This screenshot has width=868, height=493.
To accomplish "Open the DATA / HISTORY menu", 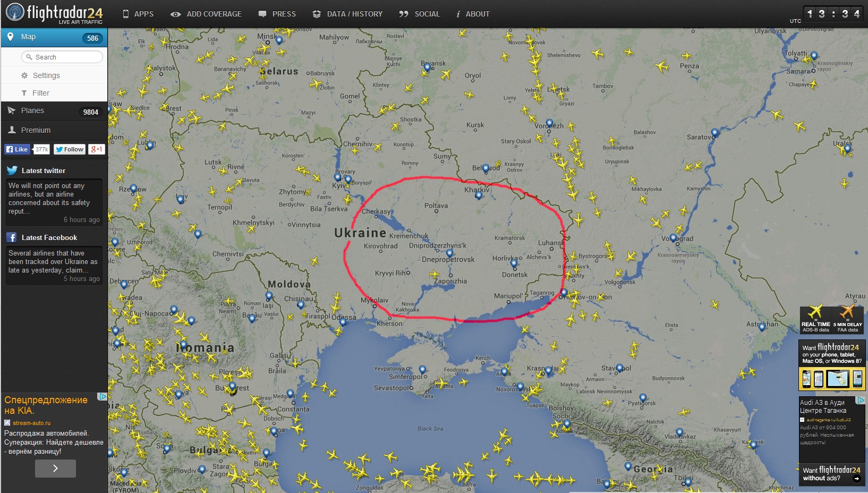I will point(348,14).
